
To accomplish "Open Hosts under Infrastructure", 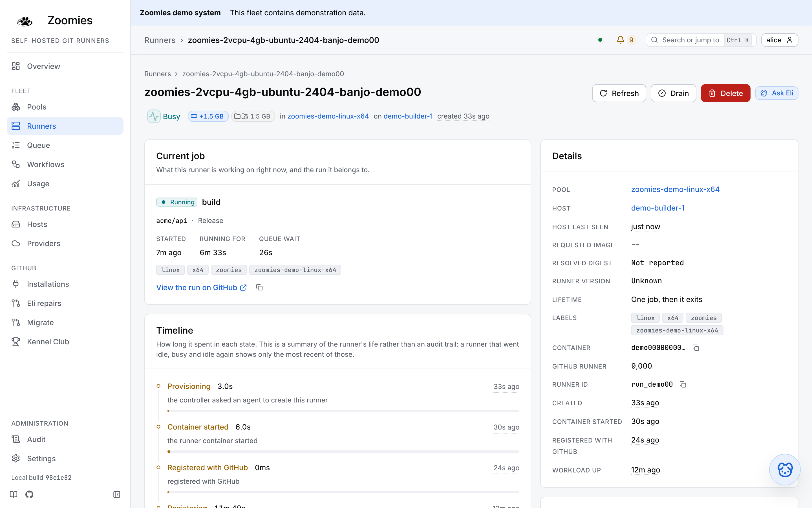I will [x=65, y=224].
